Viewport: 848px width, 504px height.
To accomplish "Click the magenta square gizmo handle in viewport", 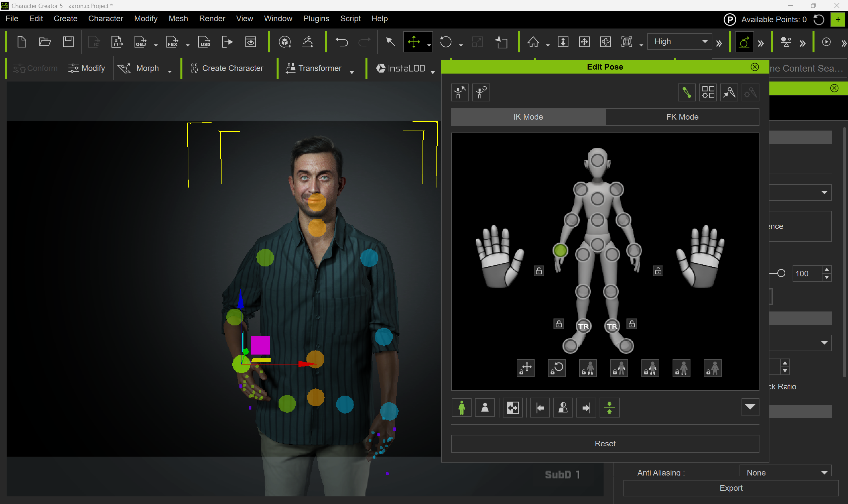I will click(260, 345).
